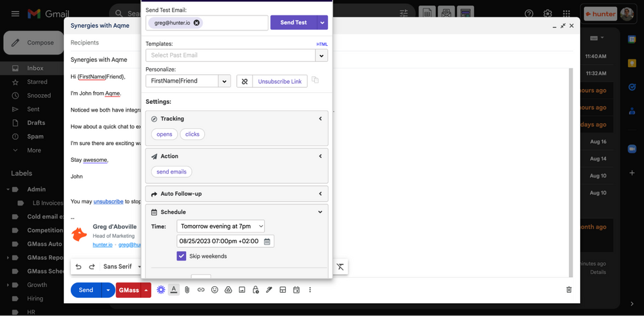Open the Starred folder in sidebar
Screen dimensions: 644x316
click(37, 82)
